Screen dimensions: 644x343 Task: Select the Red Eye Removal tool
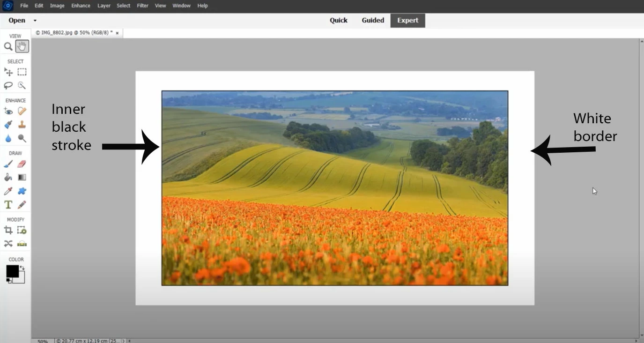(x=8, y=112)
